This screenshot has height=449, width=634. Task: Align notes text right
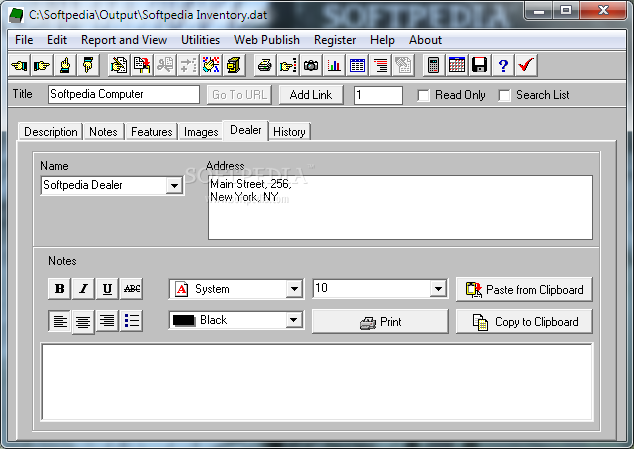coord(107,321)
